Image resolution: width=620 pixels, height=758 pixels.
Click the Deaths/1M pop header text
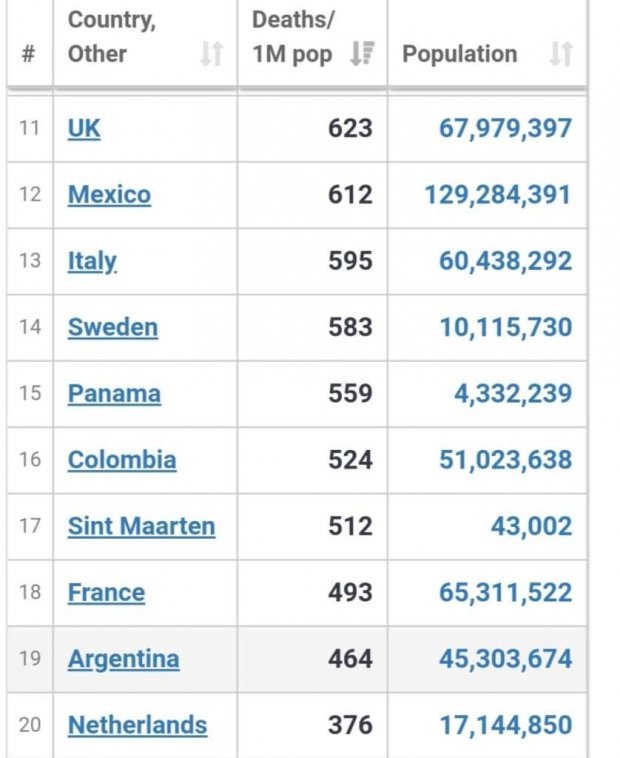293,37
